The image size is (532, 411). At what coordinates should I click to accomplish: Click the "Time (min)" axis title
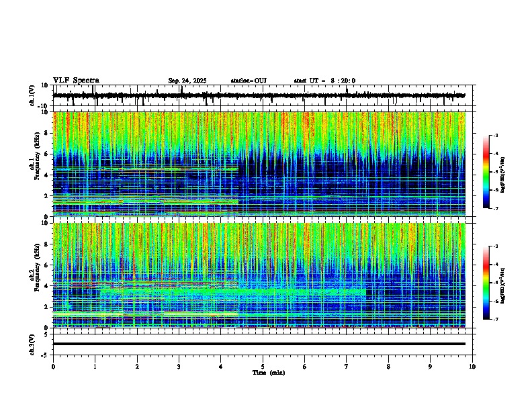(x=269, y=373)
